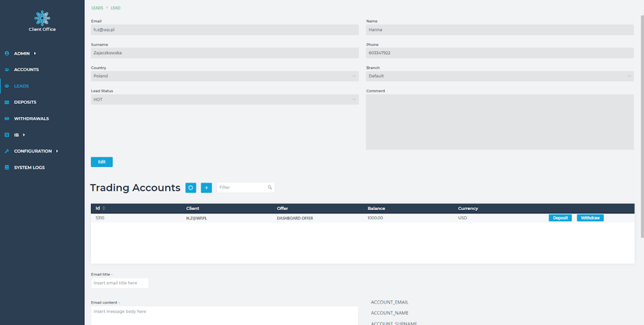Click the Email title input field
The width and height of the screenshot is (644, 325).
[x=120, y=283]
